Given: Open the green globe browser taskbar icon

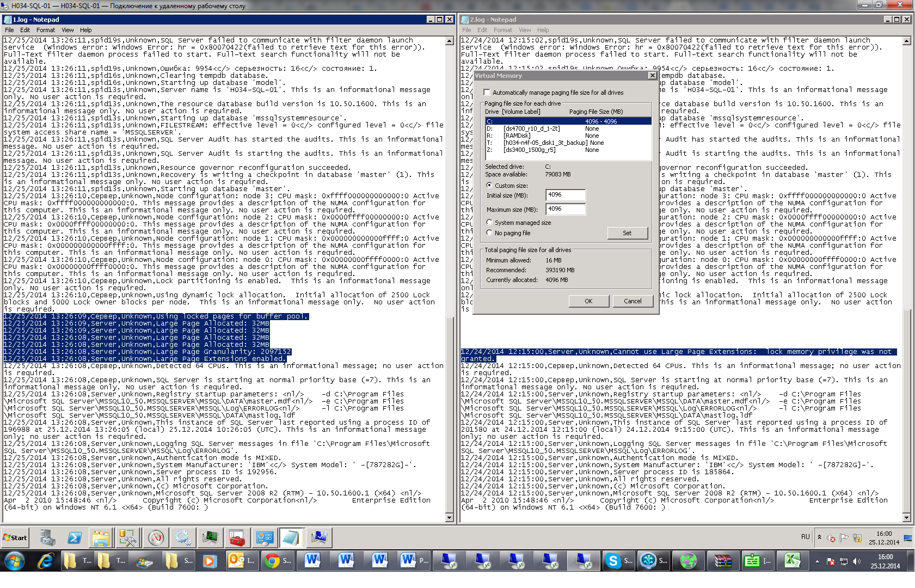Looking at the screenshot, I should 688,561.
